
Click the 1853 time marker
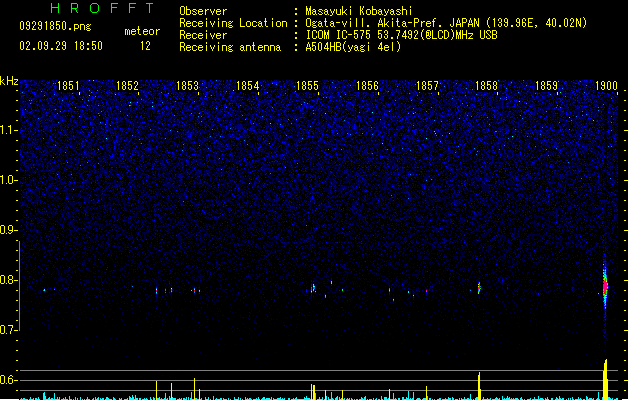(187, 86)
